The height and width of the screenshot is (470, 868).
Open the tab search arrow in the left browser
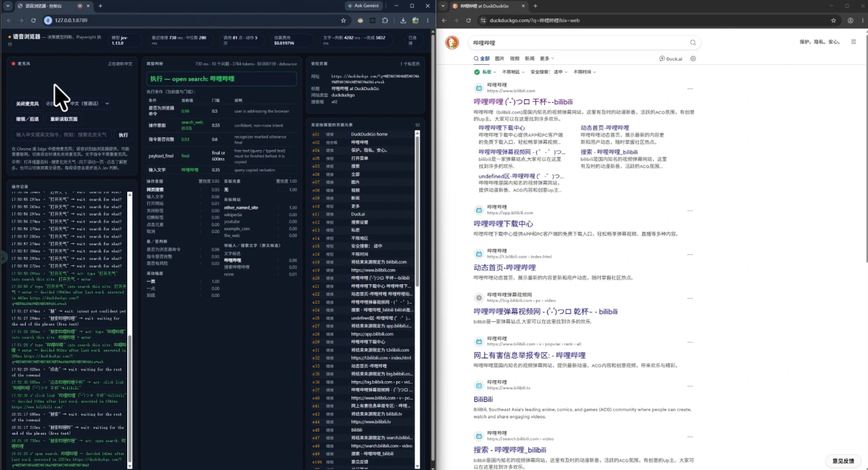coord(7,6)
